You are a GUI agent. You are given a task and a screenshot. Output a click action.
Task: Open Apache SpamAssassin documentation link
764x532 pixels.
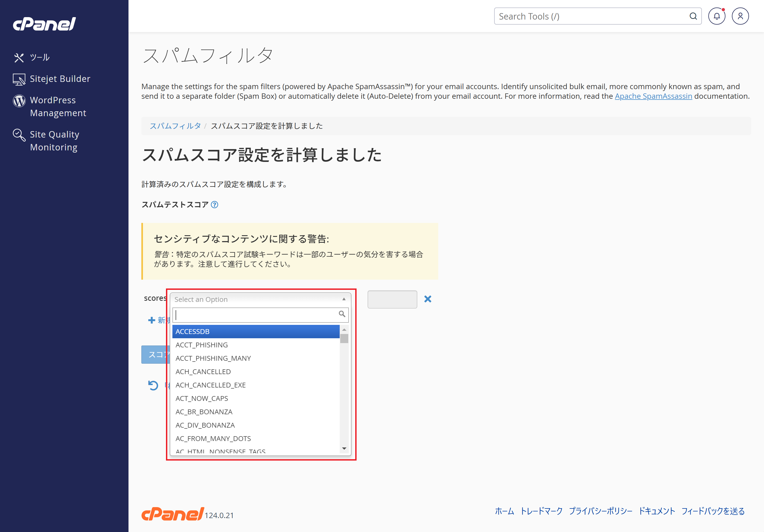(653, 96)
